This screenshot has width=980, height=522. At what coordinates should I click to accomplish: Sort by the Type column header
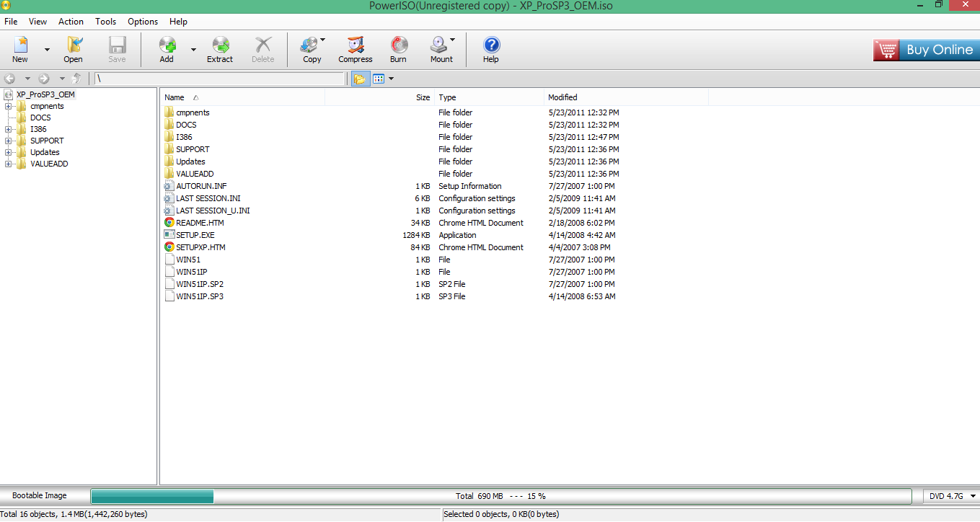point(489,97)
